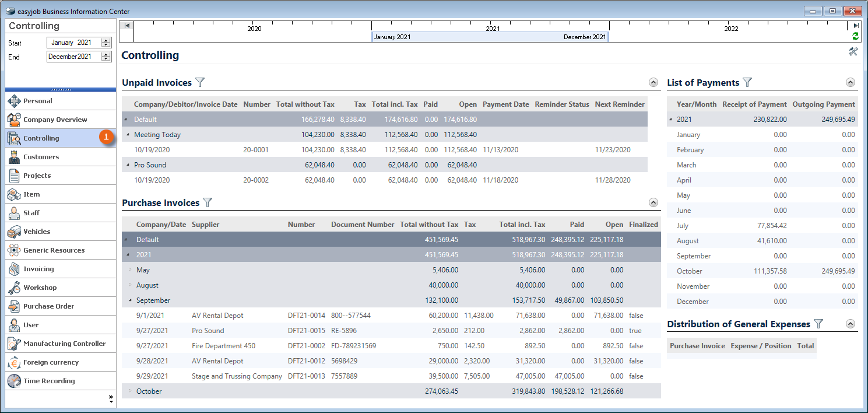Click the Start date spinner control
Screen dimensions: 868x413
coord(106,43)
